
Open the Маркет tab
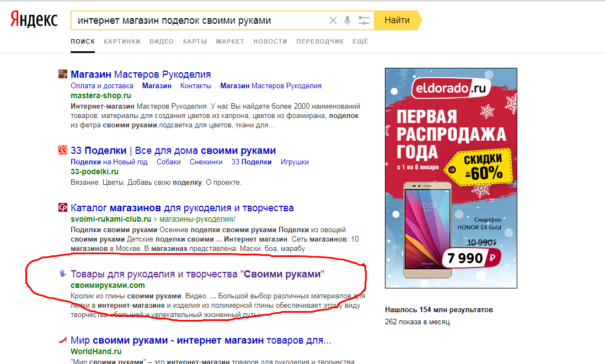pos(230,41)
